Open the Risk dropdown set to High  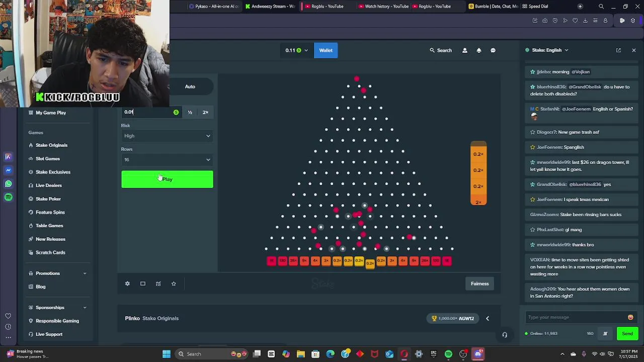pos(167,136)
